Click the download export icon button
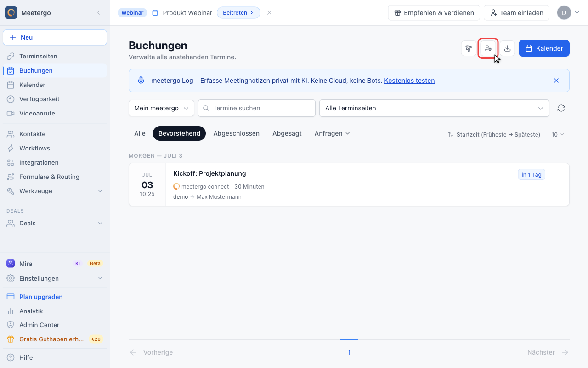 (x=507, y=48)
